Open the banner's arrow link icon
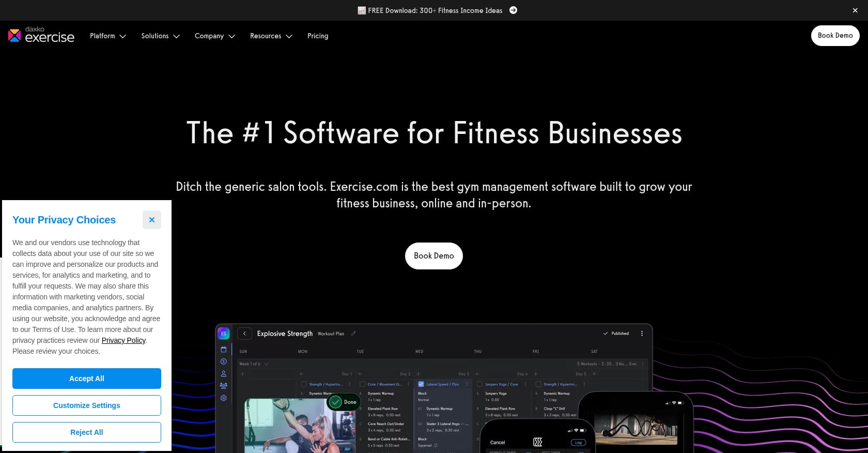This screenshot has width=868, height=453. (513, 10)
